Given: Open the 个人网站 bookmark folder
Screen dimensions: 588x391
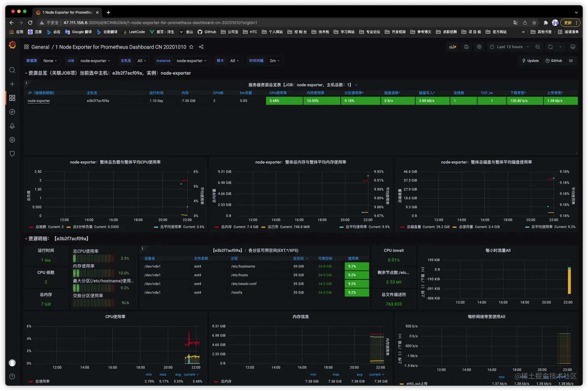Looking at the screenshot, I should 272,32.
